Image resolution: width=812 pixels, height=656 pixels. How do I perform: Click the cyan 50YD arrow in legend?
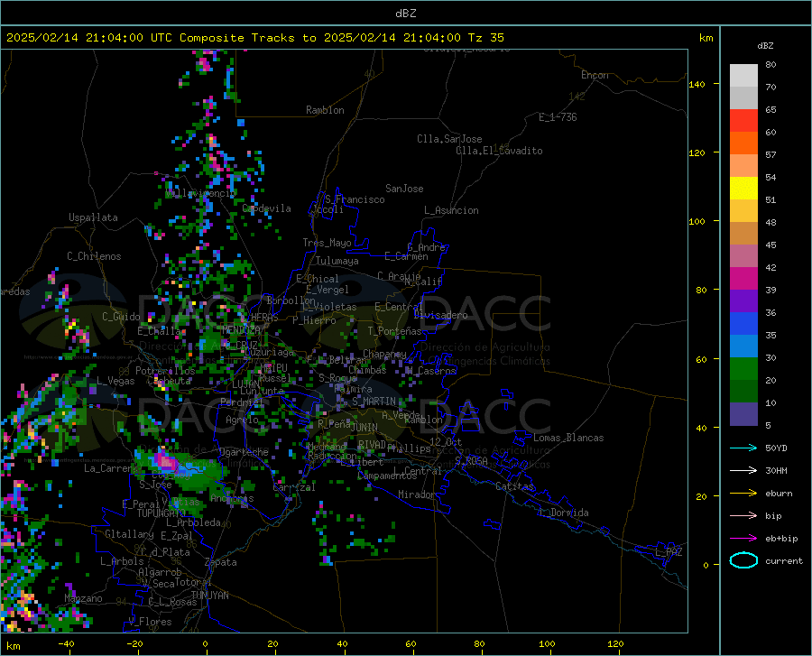[x=743, y=448]
